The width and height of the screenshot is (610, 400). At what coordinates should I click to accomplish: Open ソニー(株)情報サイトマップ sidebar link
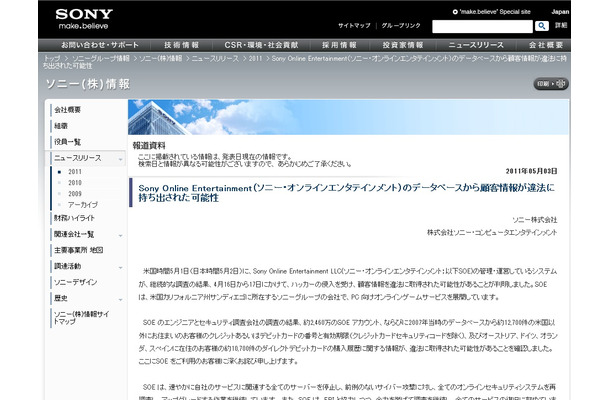point(81,317)
